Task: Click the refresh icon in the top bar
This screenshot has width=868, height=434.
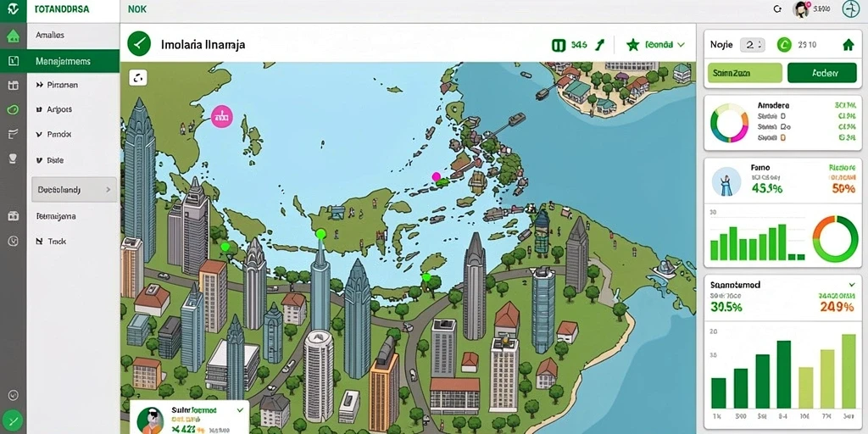Action: (777, 8)
